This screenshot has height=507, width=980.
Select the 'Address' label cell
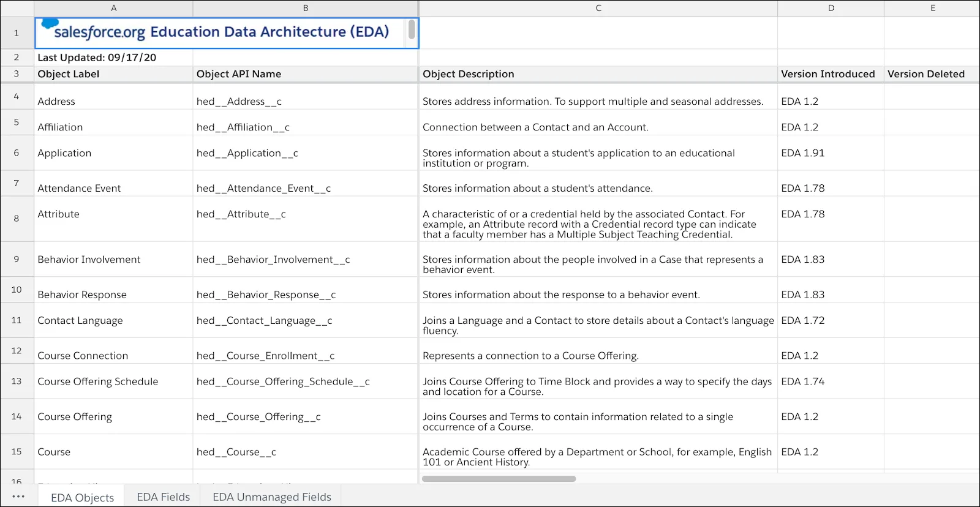click(113, 97)
